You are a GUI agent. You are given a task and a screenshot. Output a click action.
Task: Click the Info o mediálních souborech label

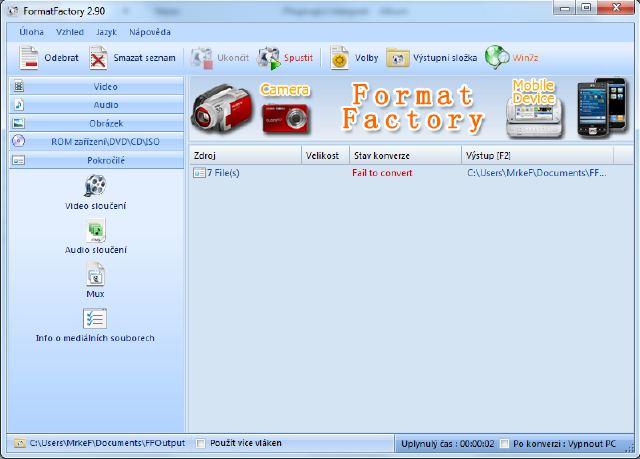[x=95, y=338]
